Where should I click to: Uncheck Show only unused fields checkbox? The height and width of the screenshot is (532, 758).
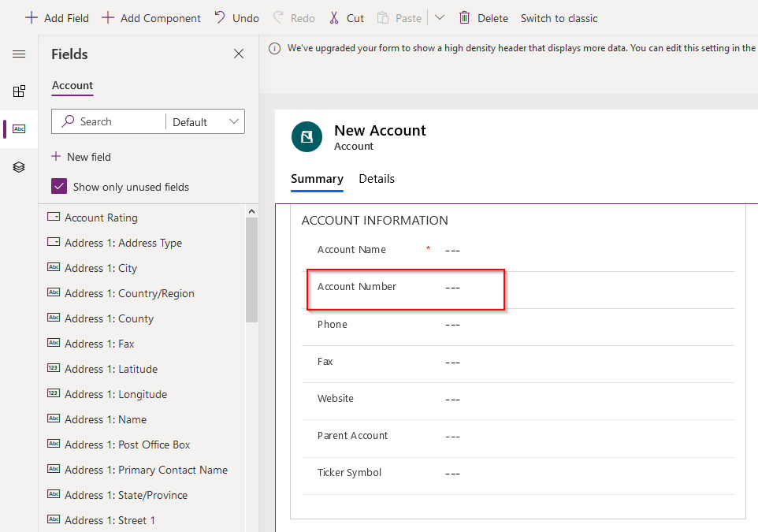click(x=59, y=187)
